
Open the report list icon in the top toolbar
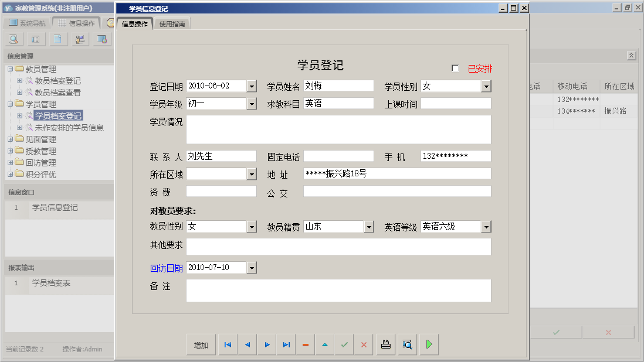(x=35, y=39)
